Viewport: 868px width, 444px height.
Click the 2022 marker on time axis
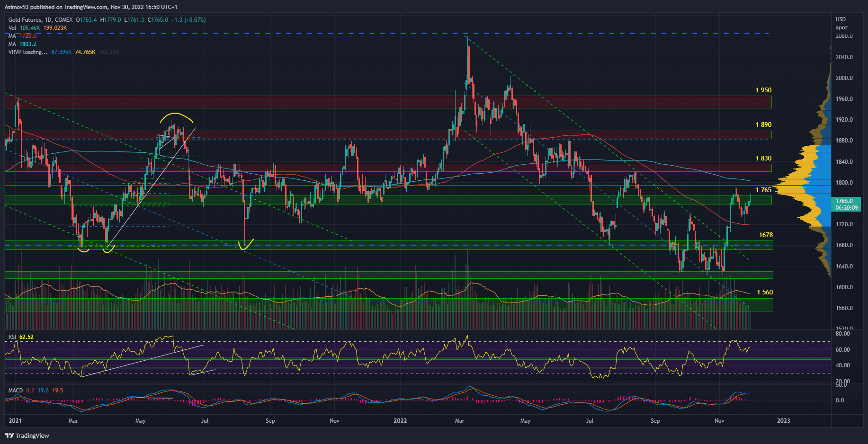tap(400, 421)
